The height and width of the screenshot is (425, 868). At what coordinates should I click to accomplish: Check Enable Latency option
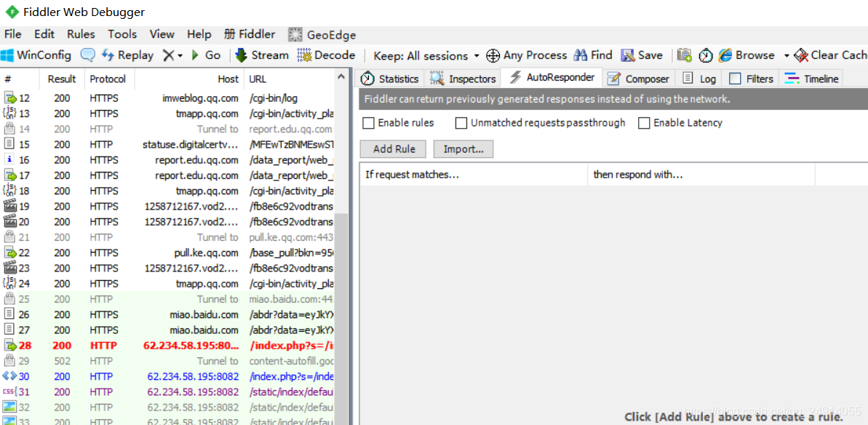(644, 123)
